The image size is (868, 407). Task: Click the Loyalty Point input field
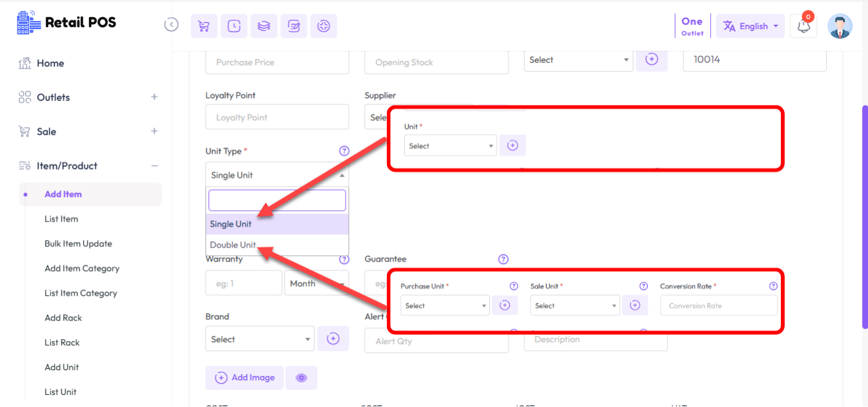tap(277, 117)
